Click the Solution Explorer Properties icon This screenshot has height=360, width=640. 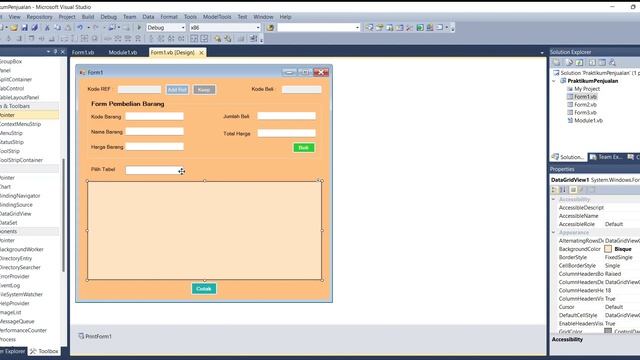click(x=556, y=62)
